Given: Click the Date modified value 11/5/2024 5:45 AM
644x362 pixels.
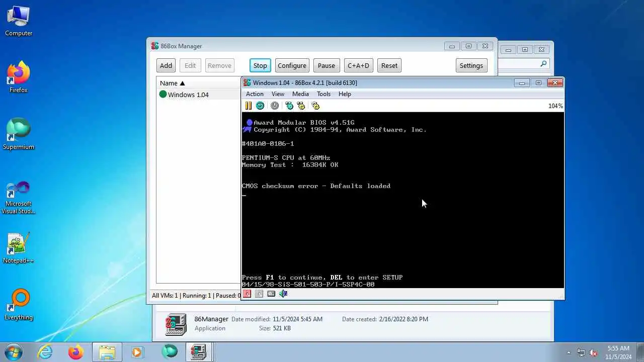Looking at the screenshot, I should 297,319.
